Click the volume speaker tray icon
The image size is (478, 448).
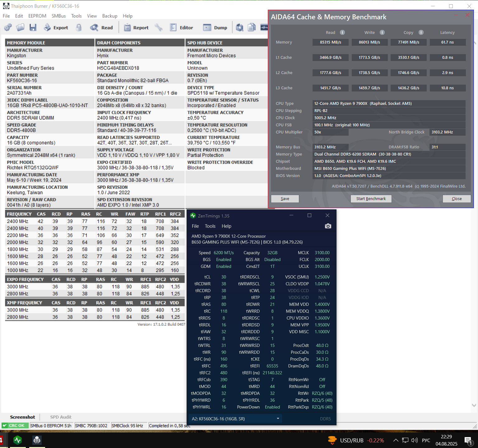pos(414,440)
